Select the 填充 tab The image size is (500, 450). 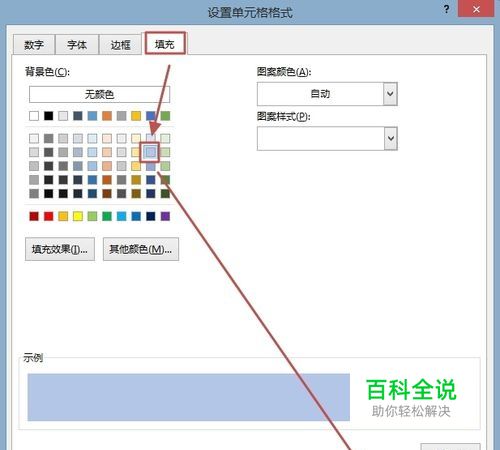165,44
